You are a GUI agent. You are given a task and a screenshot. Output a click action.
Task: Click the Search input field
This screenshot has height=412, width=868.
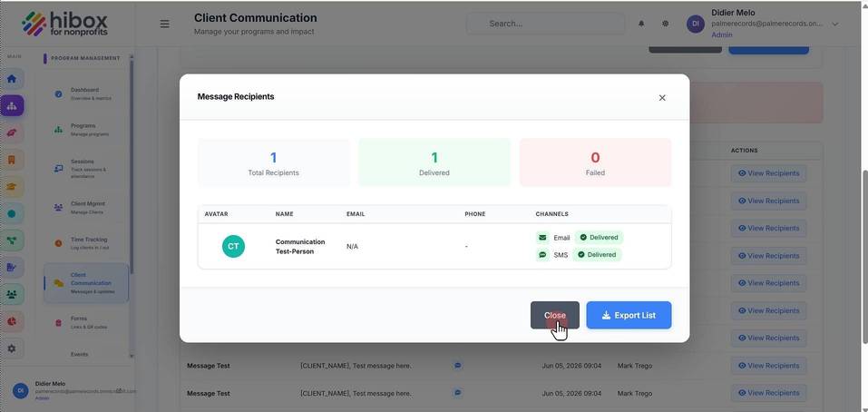click(x=545, y=24)
